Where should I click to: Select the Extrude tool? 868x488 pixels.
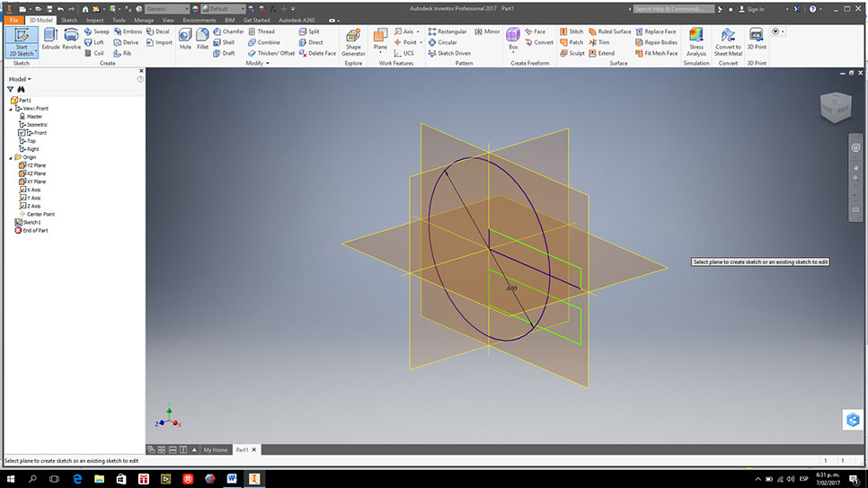click(x=50, y=39)
